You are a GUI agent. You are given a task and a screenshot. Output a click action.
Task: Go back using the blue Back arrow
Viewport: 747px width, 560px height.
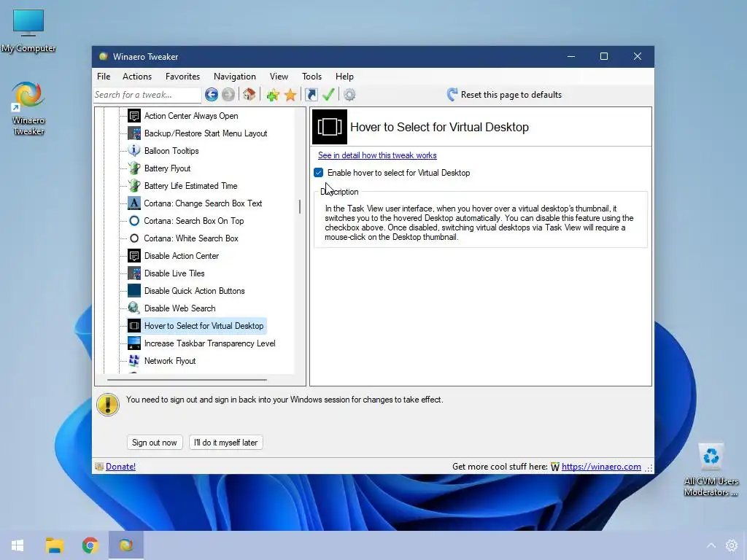212,95
